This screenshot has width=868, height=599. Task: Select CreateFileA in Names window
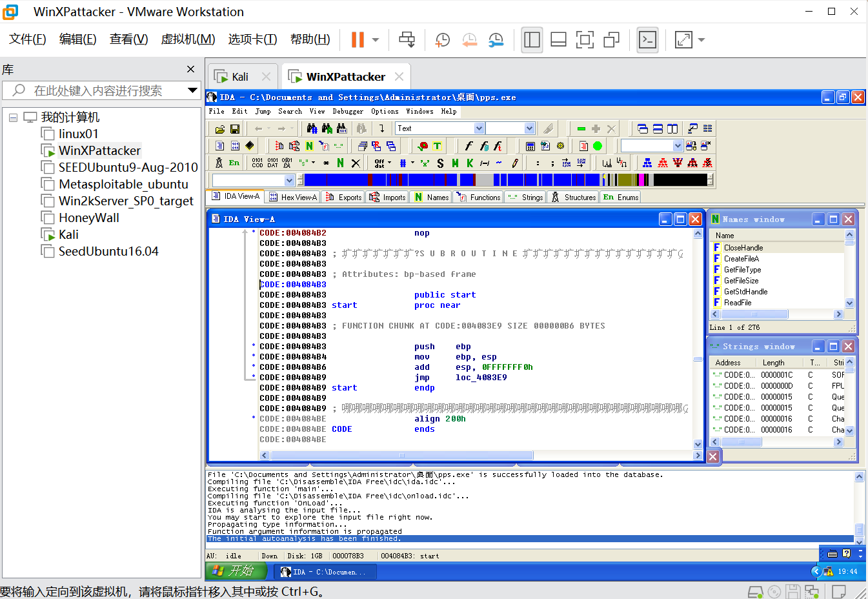coord(741,259)
